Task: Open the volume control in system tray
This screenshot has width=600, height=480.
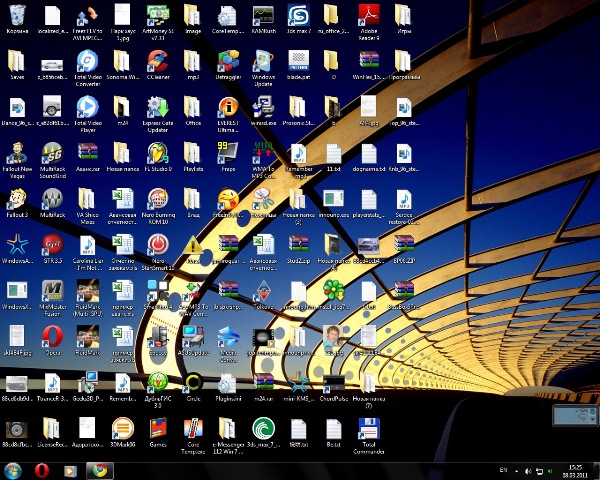Action: click(x=528, y=471)
